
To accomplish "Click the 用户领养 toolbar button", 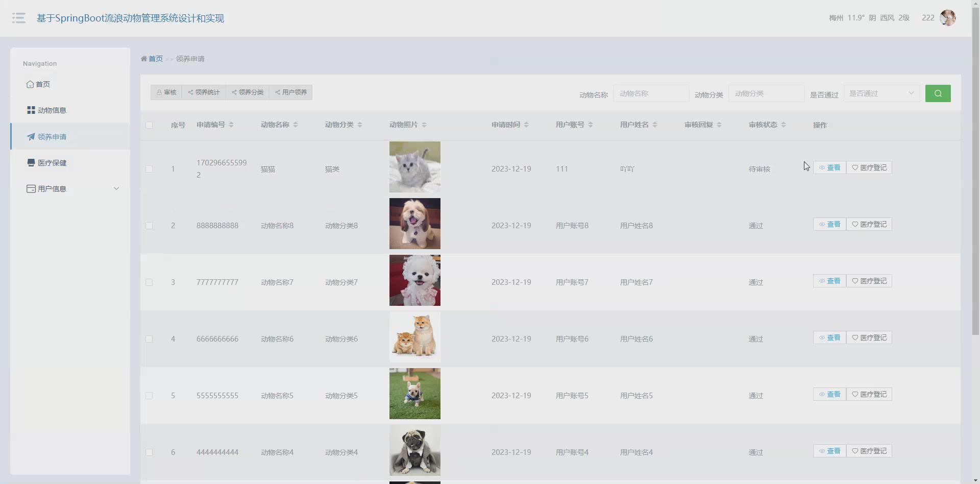I will 291,92.
